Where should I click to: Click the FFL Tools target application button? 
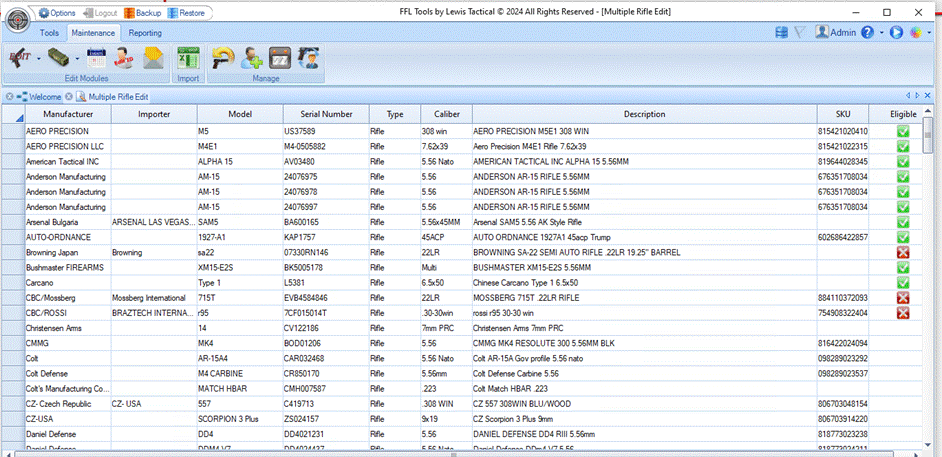pos(19,19)
